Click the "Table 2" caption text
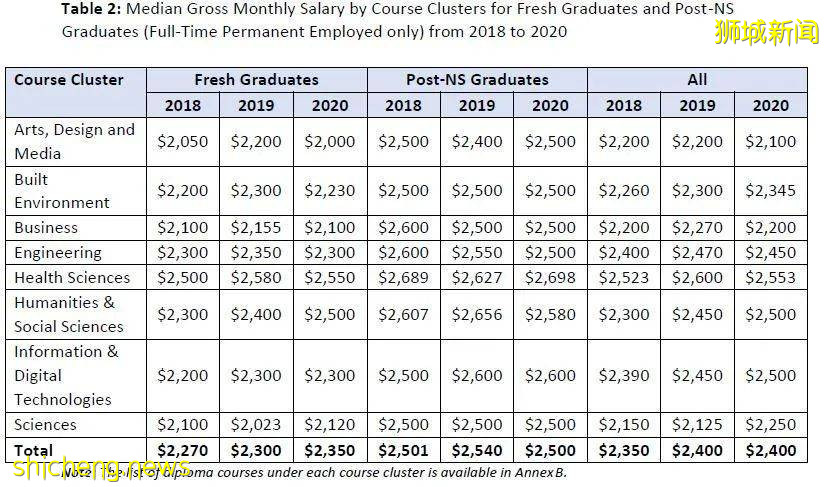 pyautogui.click(x=91, y=9)
